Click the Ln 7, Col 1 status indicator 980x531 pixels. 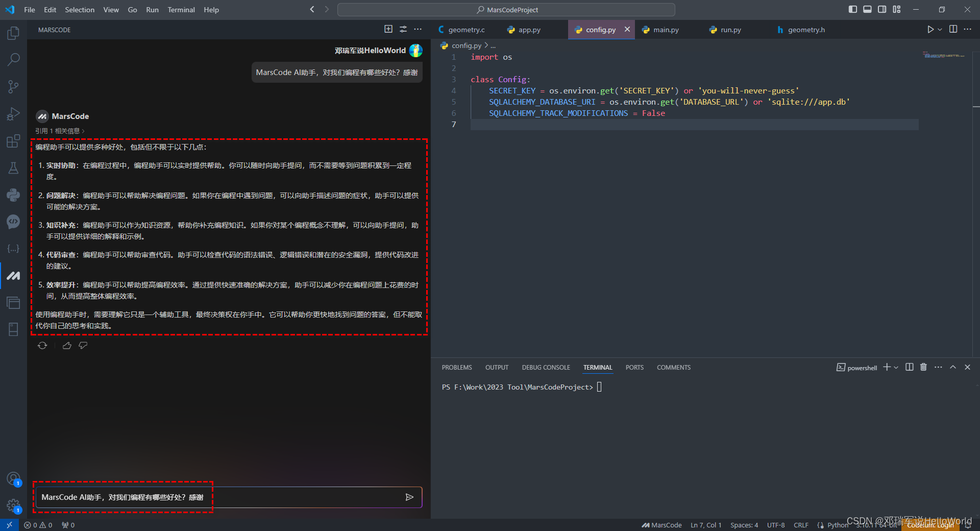pos(706,525)
